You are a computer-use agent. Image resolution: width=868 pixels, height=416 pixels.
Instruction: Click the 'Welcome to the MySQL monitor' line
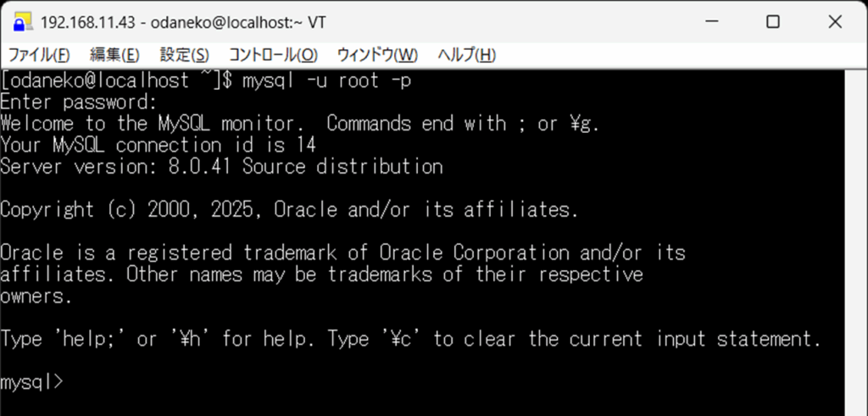pyautogui.click(x=299, y=124)
